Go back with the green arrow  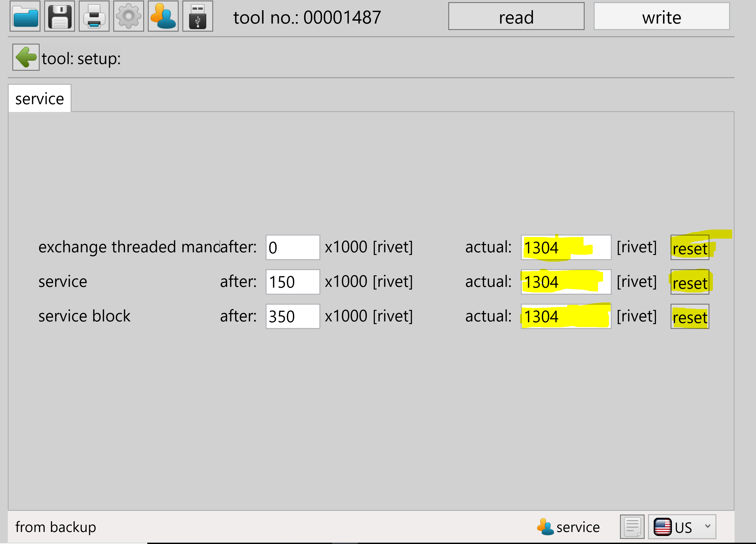(x=26, y=57)
